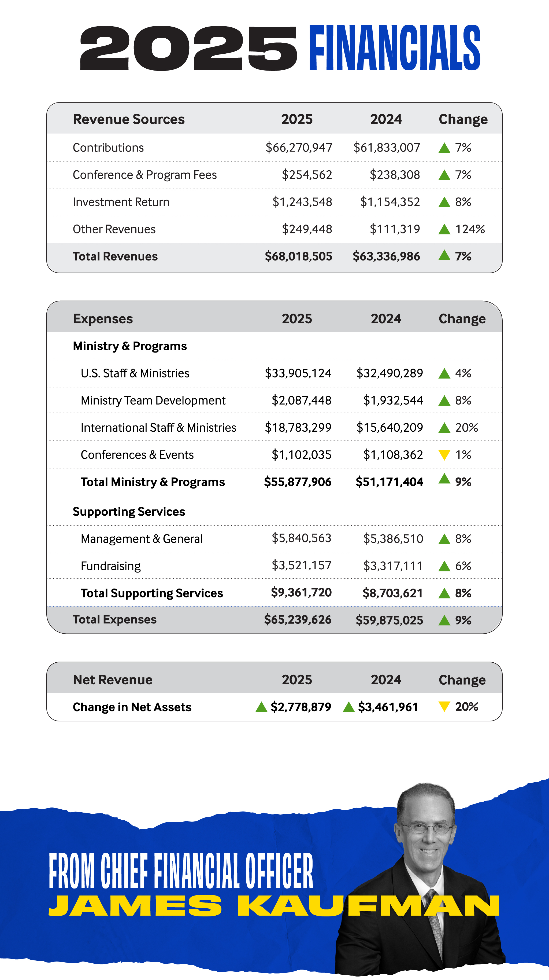Screen dimensions: 549x980
Task: Click the 2025 FINANCIALS title
Action: [280, 48]
